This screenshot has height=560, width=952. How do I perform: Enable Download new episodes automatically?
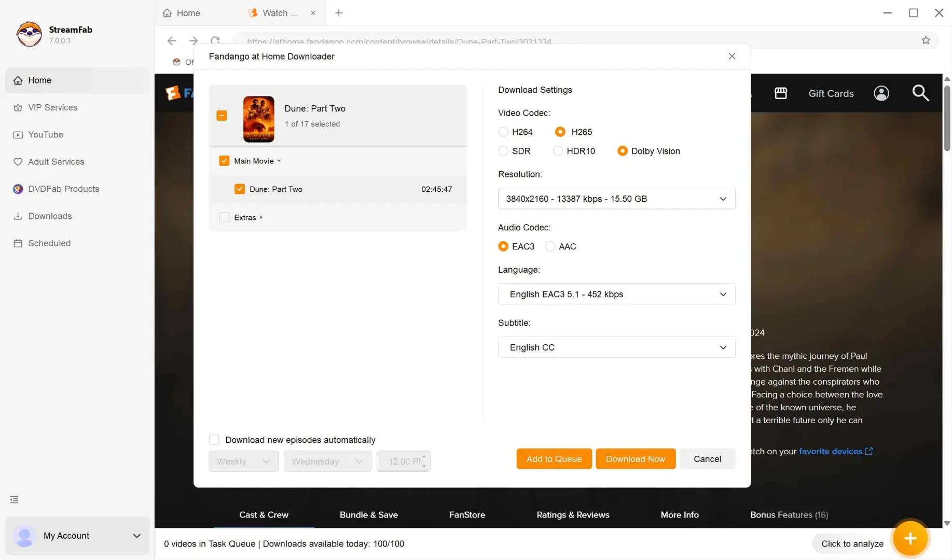(x=214, y=440)
